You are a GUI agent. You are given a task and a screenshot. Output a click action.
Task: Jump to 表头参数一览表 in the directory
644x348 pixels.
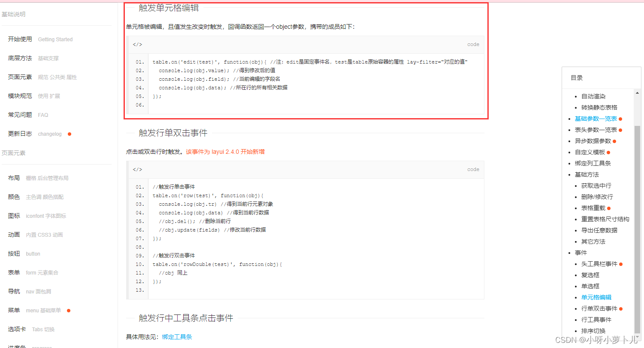point(596,130)
